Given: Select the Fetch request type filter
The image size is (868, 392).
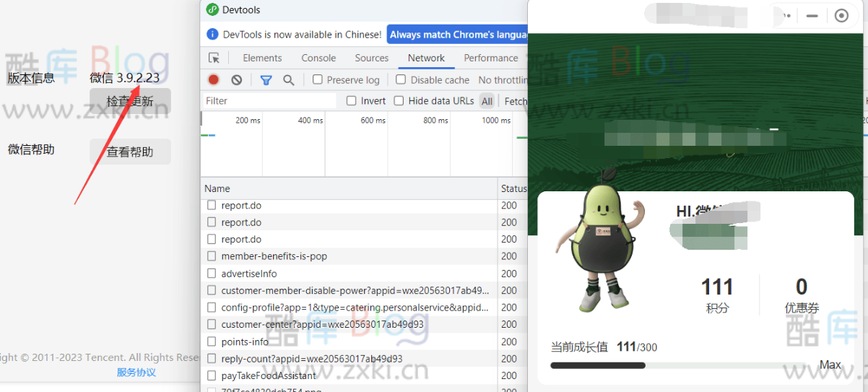Looking at the screenshot, I should 516,101.
